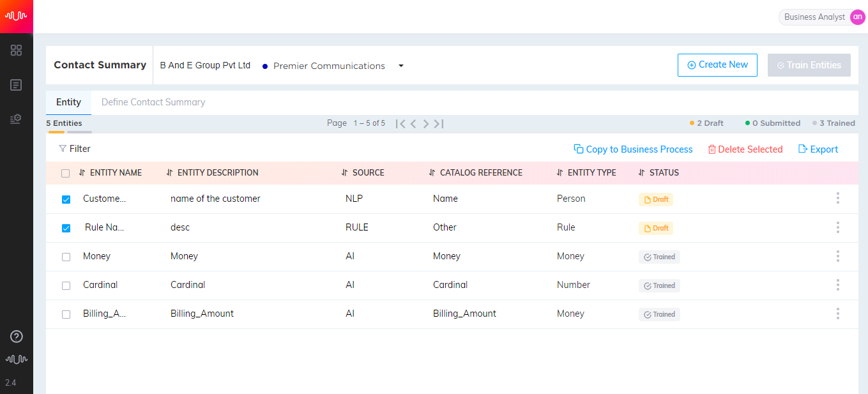Image resolution: width=868 pixels, height=394 pixels.
Task: Open the help question mark icon
Action: (17, 337)
